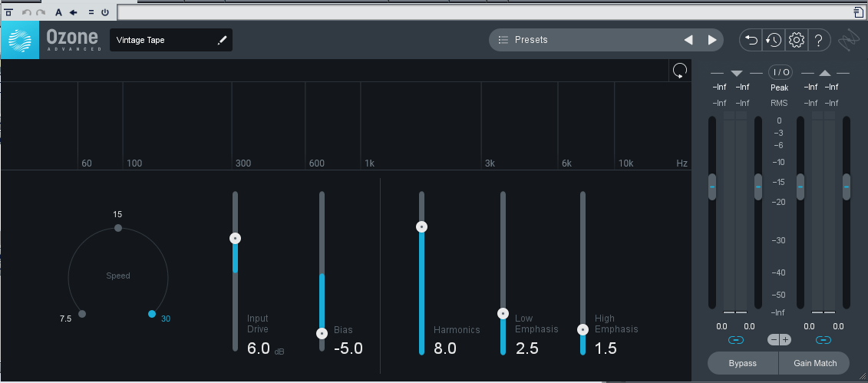This screenshot has height=383, width=868.
Task: Go to the previous preset
Action: 688,40
